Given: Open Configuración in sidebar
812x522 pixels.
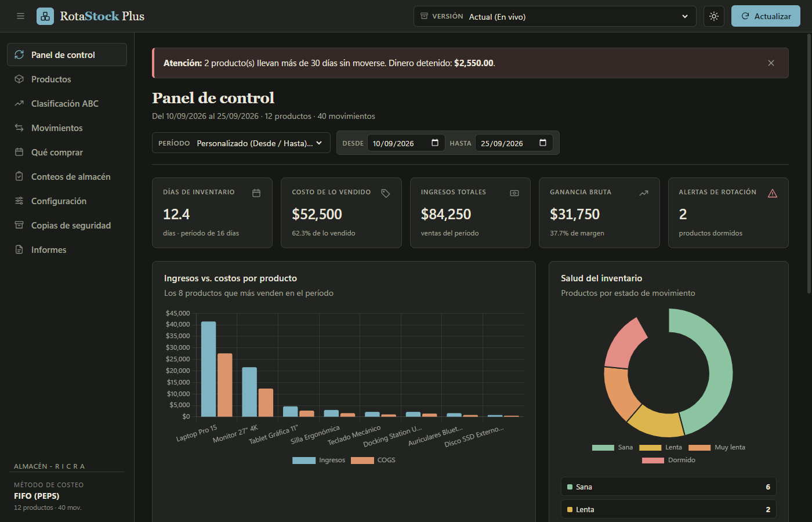Looking at the screenshot, I should pos(67,201).
